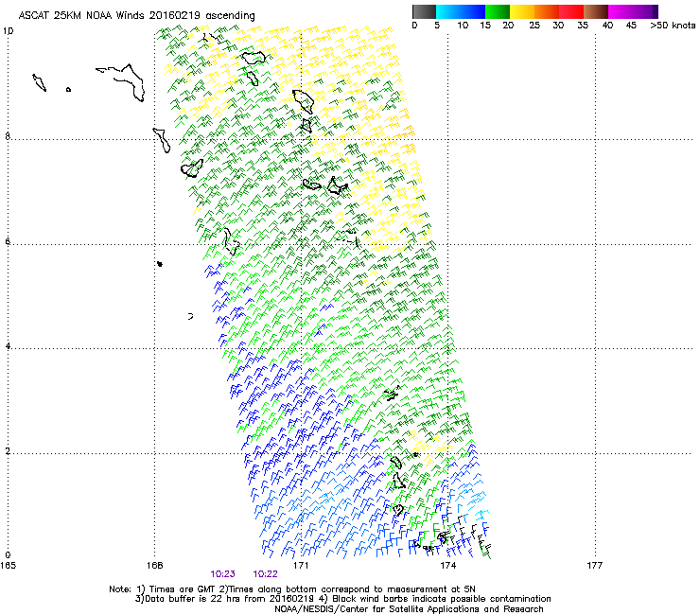Screen dimensions: 700x615
Task: Click the yellow 20-25 knots legend swatch
Action: coord(522,11)
